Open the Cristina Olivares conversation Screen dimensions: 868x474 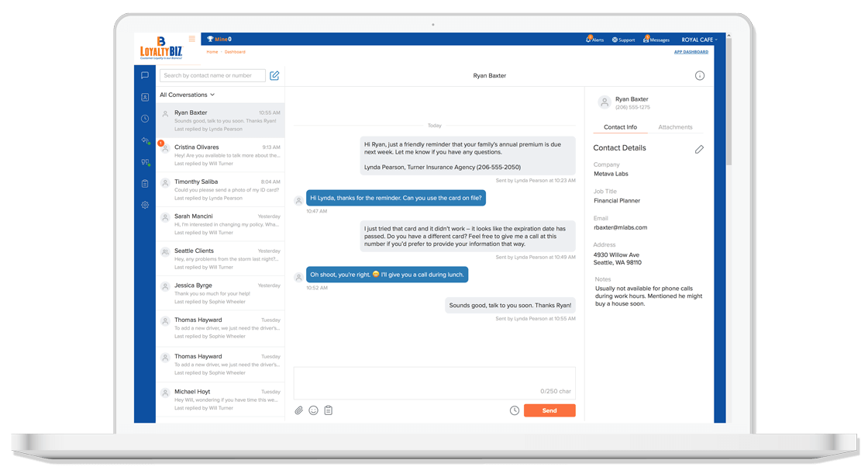[220, 155]
